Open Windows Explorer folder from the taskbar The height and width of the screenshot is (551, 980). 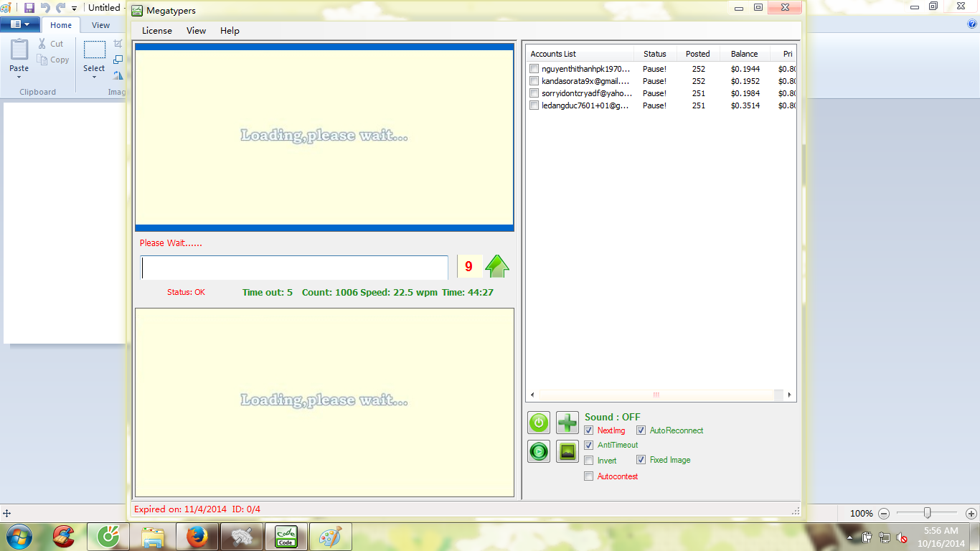(153, 537)
